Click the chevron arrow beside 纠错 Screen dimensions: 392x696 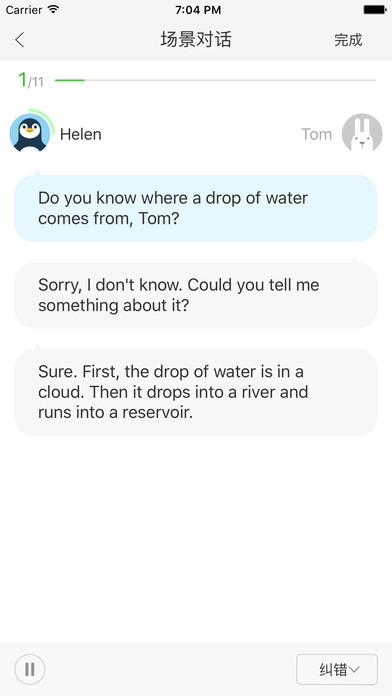coord(354,669)
